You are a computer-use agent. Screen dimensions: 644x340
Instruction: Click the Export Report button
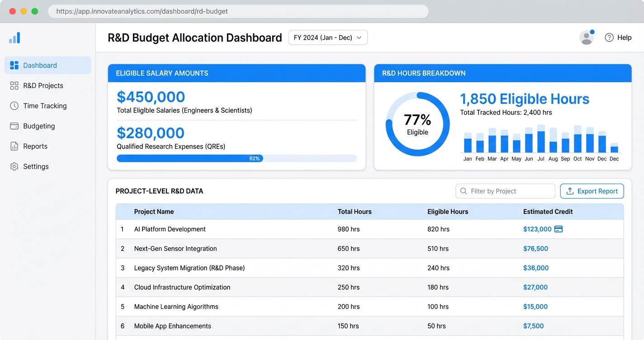[x=592, y=191]
